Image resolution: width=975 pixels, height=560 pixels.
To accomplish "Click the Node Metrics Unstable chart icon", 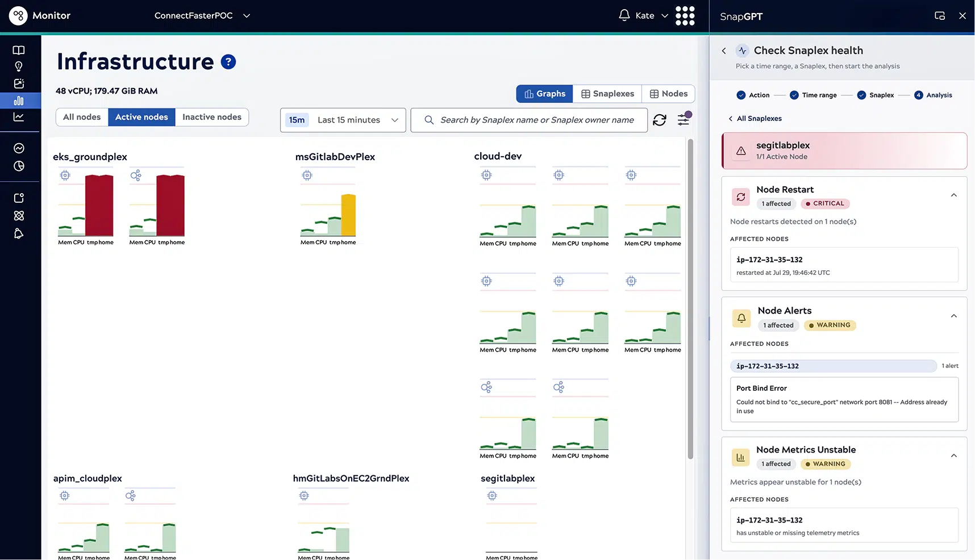I will click(x=741, y=457).
